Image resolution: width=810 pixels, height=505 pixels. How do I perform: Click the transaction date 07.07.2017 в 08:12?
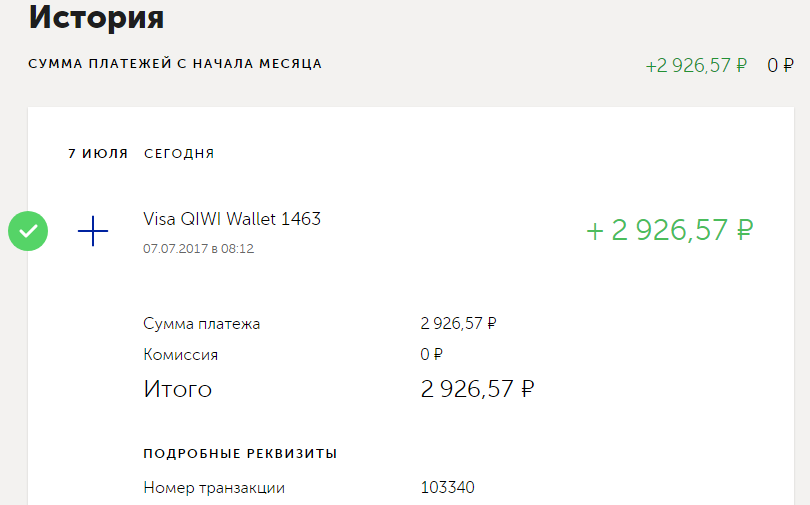point(198,248)
